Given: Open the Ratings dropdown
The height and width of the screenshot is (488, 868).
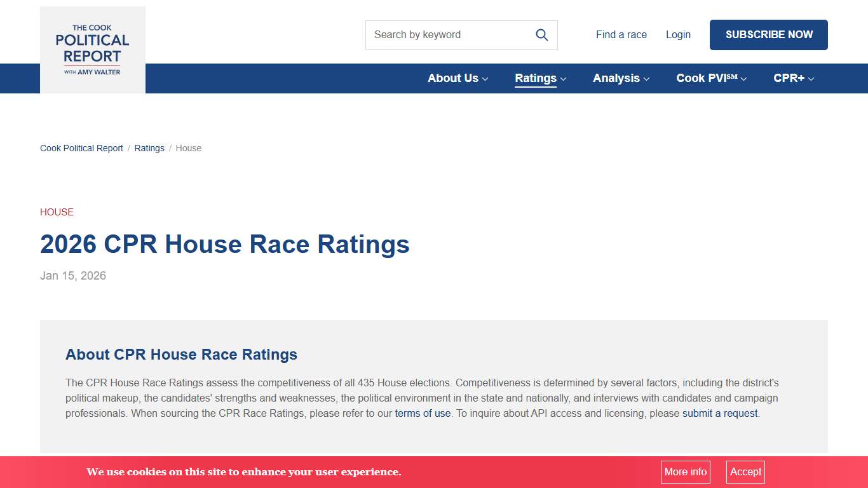Looking at the screenshot, I should point(564,79).
